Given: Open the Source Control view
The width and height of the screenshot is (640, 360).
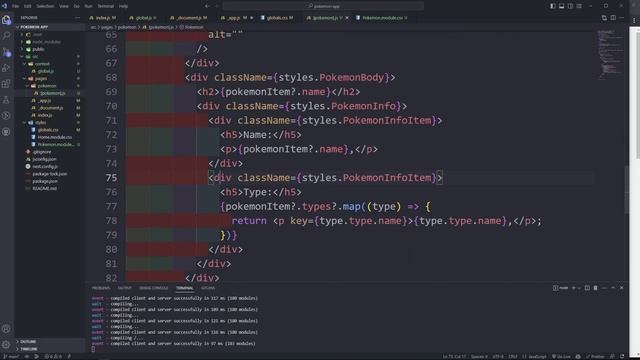Looking at the screenshot, I should 6,52.
